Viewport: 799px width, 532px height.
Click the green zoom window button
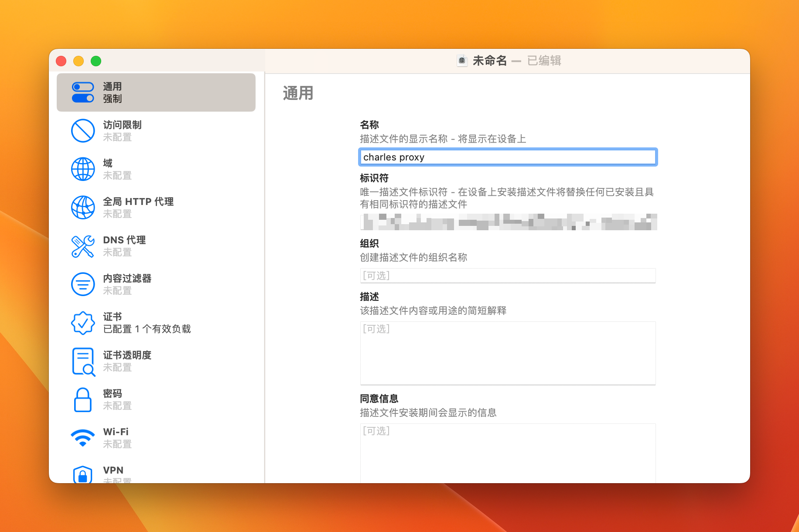[x=96, y=61]
